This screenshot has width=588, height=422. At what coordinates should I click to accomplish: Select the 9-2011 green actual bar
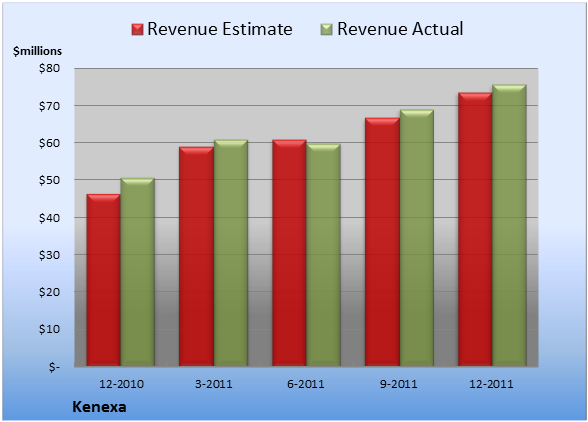(416, 238)
